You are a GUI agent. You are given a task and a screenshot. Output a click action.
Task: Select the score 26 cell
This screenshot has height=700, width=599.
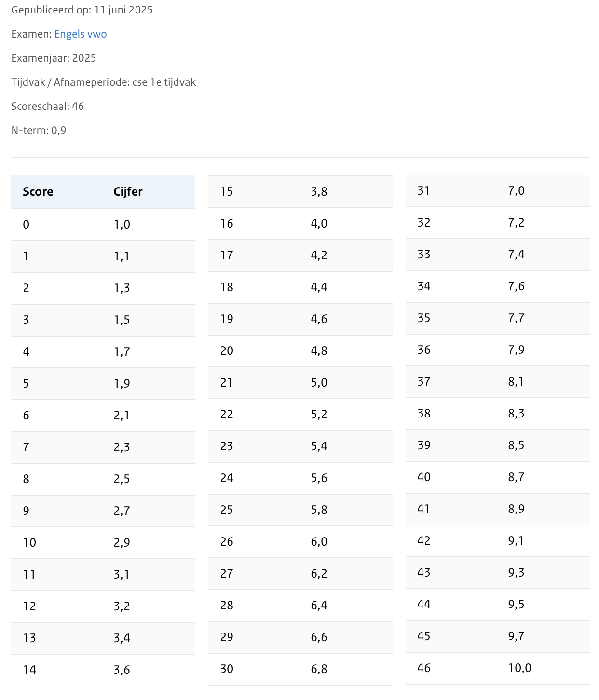pyautogui.click(x=227, y=542)
